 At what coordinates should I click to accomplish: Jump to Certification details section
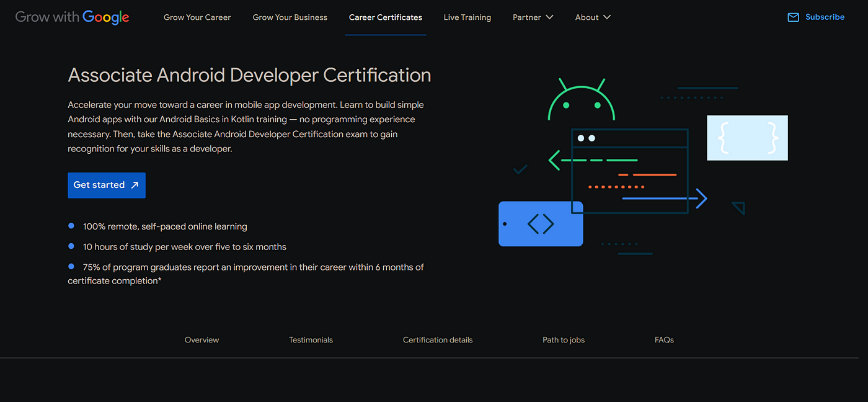coord(438,340)
